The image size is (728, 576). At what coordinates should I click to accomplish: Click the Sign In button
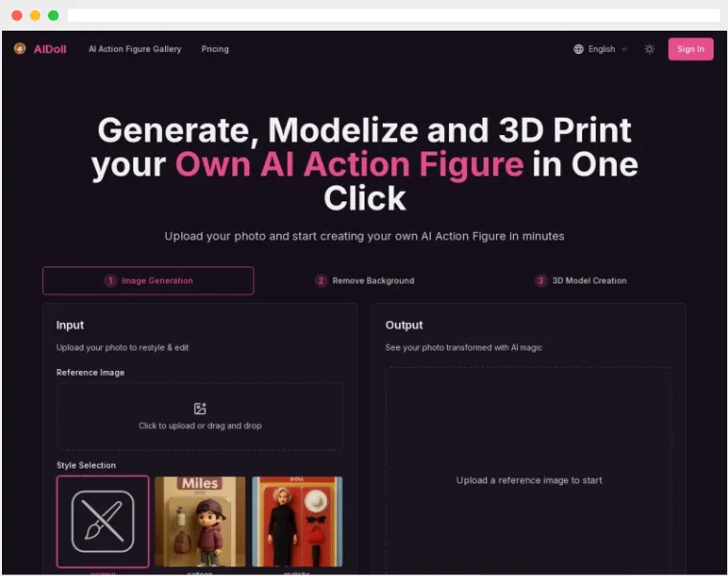(691, 49)
